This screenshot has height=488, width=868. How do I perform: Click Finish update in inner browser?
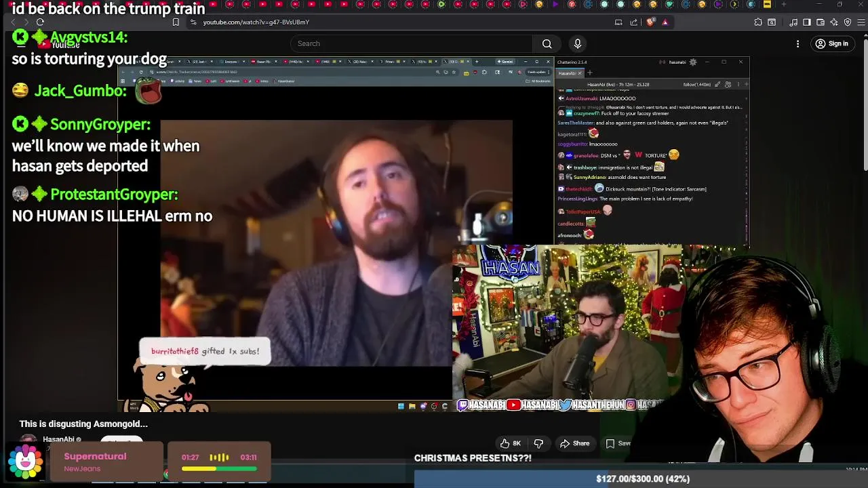pos(537,72)
